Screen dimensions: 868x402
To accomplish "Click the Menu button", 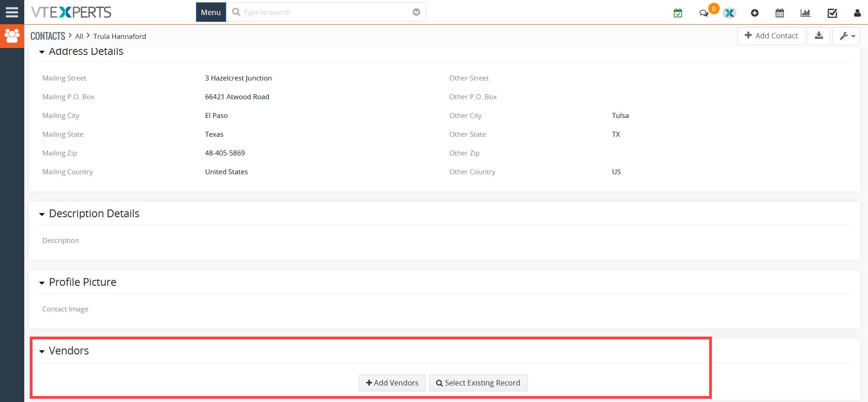I will click(x=211, y=12).
